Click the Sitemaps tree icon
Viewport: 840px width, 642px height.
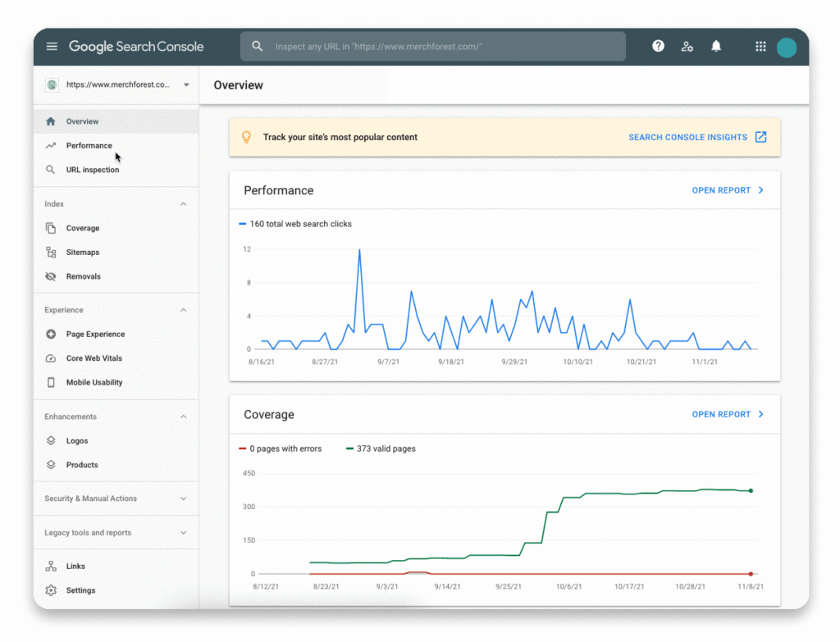tap(51, 253)
